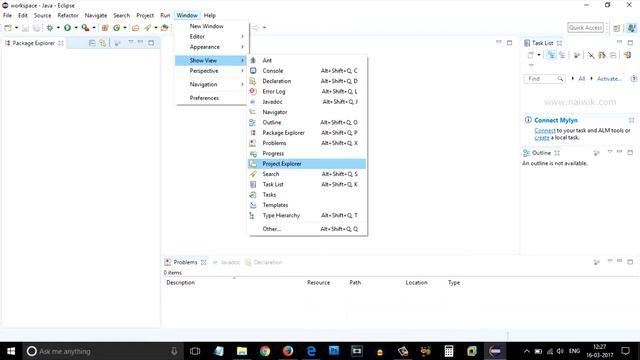Toggle Link with Editor in Package Explorer
640x360 pixels.
(x=102, y=43)
